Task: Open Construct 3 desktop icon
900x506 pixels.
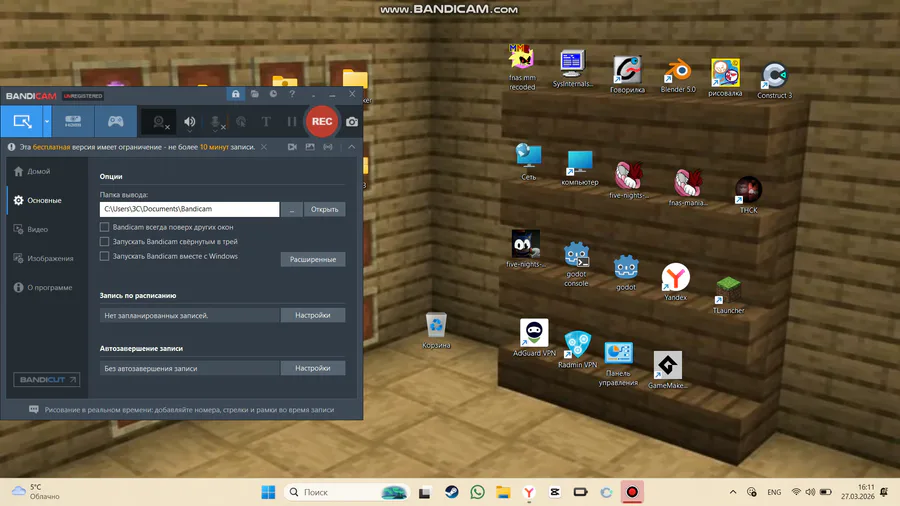Action: click(x=774, y=81)
